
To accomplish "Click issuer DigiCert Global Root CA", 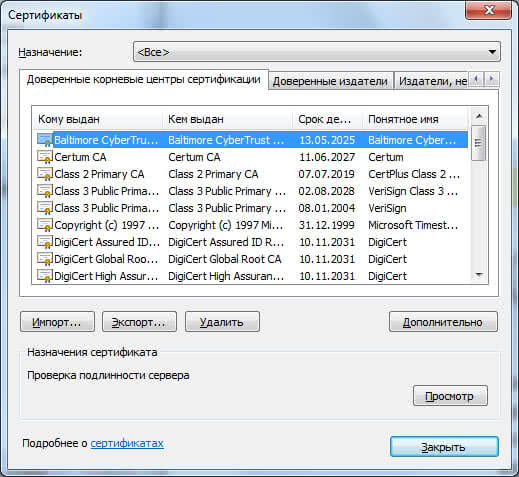I will coord(225,259).
